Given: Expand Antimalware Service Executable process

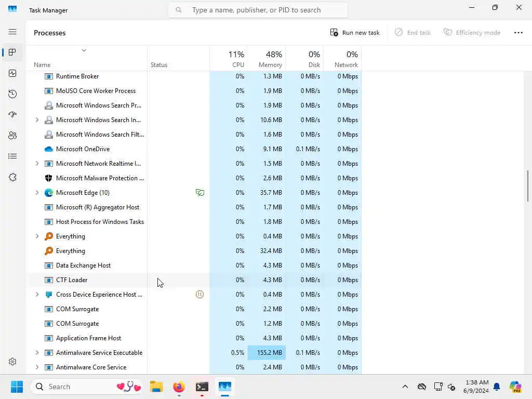Looking at the screenshot, I should pos(37,353).
